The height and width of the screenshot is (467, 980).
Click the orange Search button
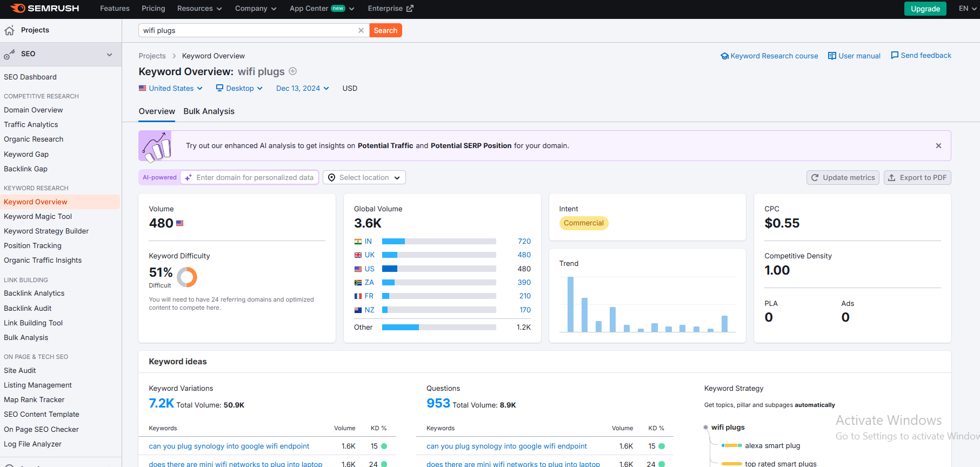click(x=385, y=30)
